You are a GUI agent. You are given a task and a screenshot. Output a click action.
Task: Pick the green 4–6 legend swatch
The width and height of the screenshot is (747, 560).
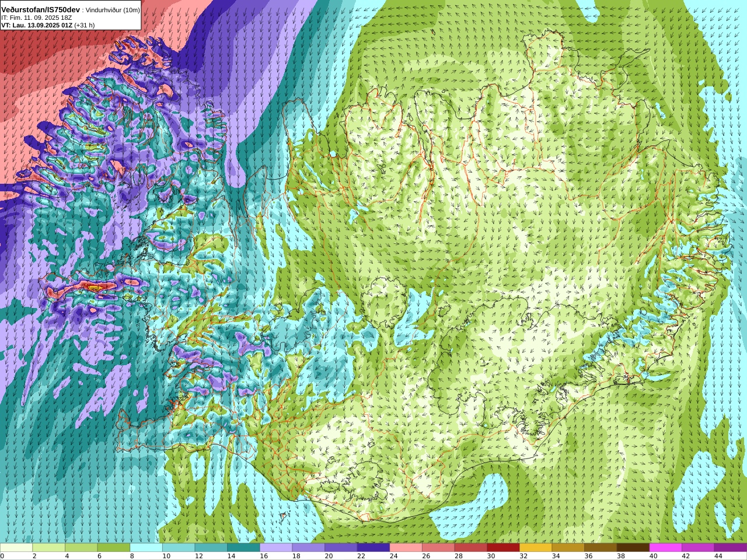coord(81,548)
